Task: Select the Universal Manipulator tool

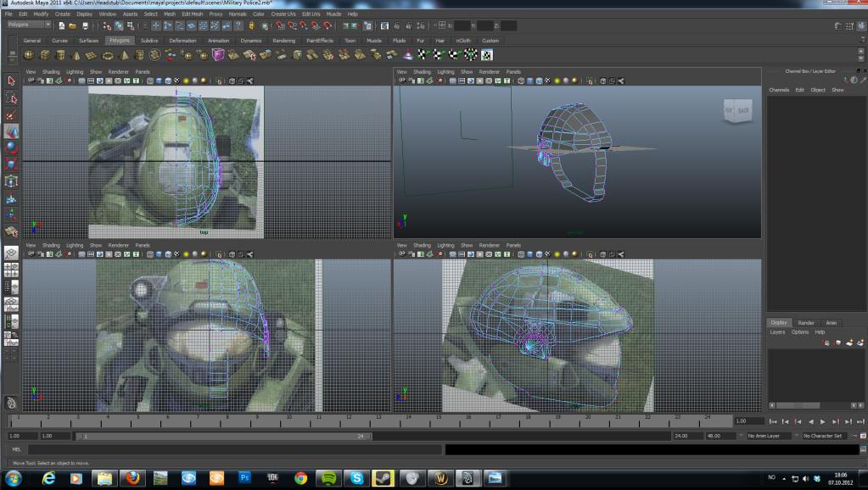Action: coord(11,181)
